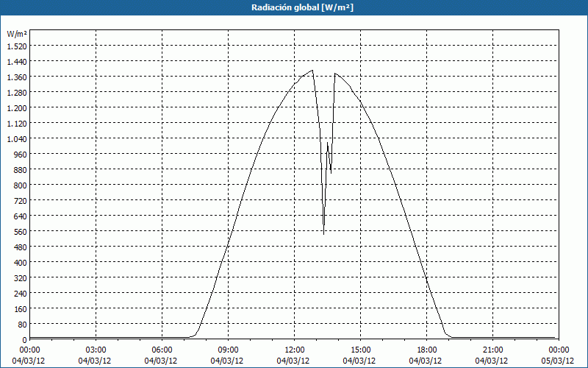Click the 160 y-axis value
588x368 pixels.
(21, 309)
